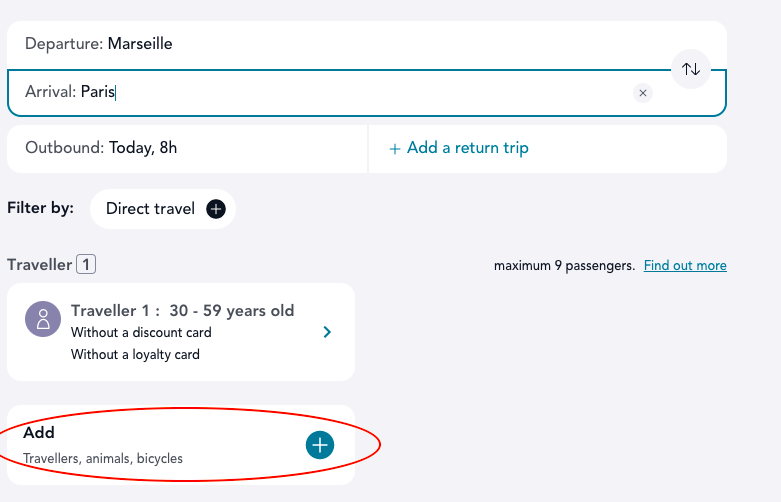Click Add travellers, animals, bicycles
This screenshot has height=502, width=781.
[180, 445]
